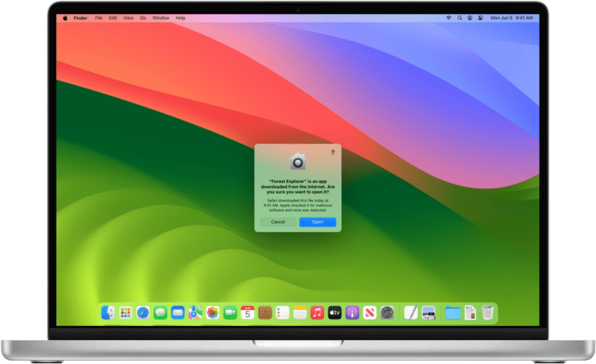The width and height of the screenshot is (596, 364).
Task: Open Reminders from the Dock
Action: [282, 313]
